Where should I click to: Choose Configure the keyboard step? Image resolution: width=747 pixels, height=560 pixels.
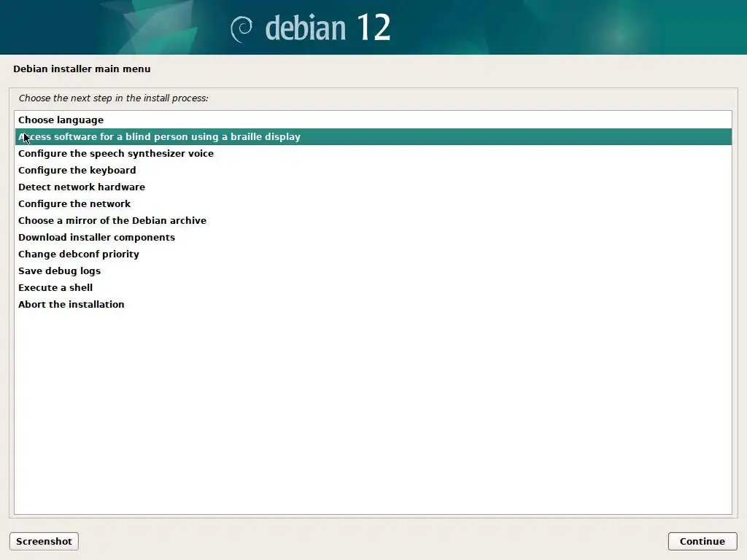pos(373,170)
